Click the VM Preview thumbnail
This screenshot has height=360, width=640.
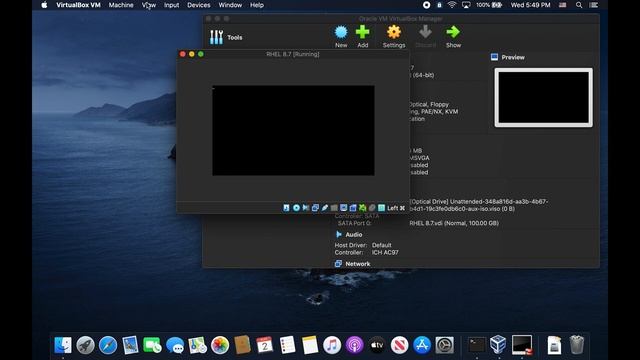click(543, 98)
